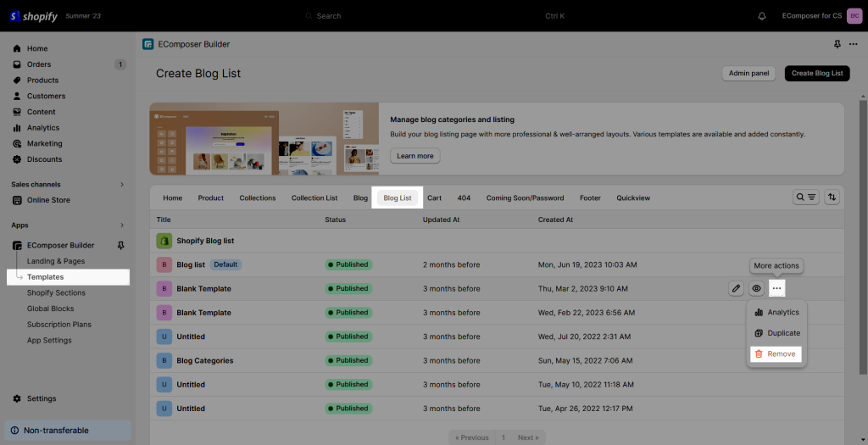Switch to the Collections tab
Viewport: 868px width, 445px height.
258,197
